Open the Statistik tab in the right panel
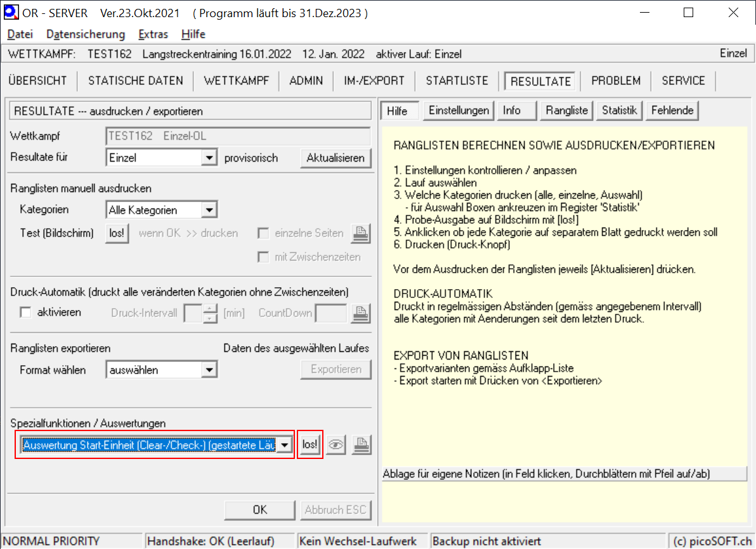The width and height of the screenshot is (756, 549). coord(619,110)
